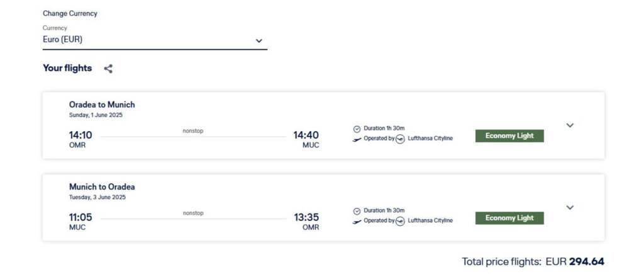Click the 14:10 OMR departure time
The image size is (644, 274).
80,135
